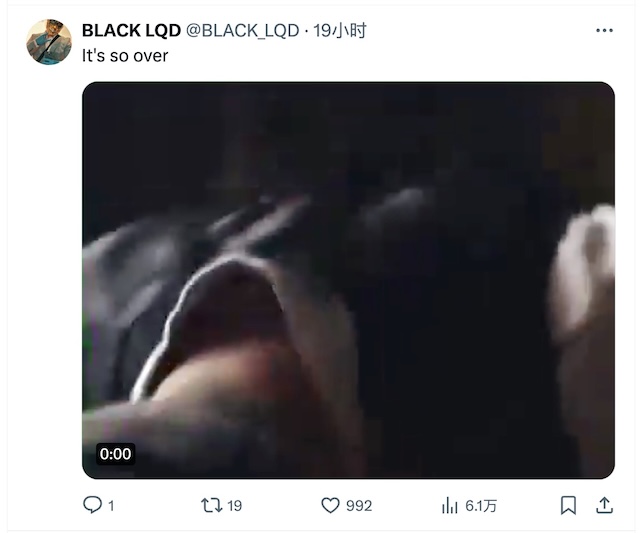The image size is (640, 533).
Task: Click the 6.1万 views count
Action: [481, 506]
